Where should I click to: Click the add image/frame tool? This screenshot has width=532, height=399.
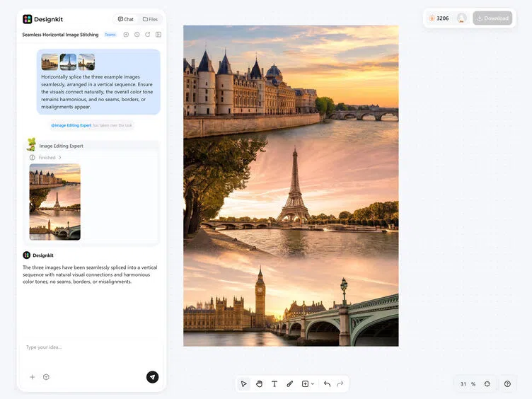tap(305, 383)
